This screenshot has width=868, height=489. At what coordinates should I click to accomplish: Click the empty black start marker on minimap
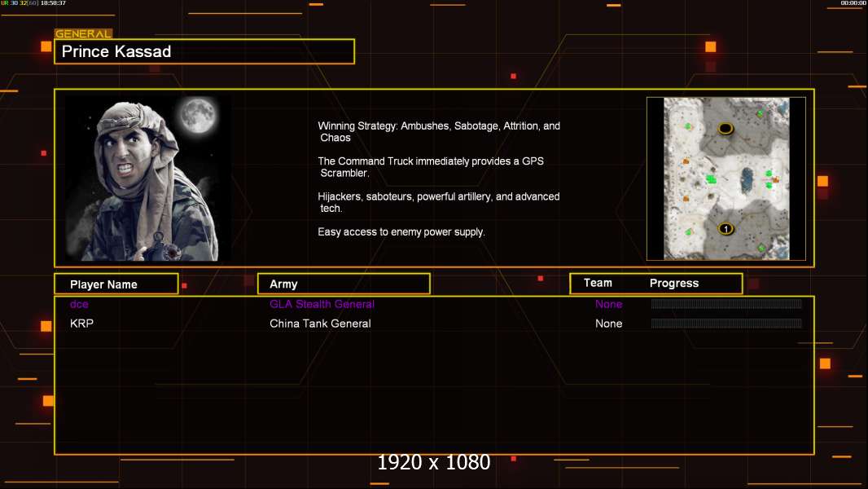(x=726, y=129)
